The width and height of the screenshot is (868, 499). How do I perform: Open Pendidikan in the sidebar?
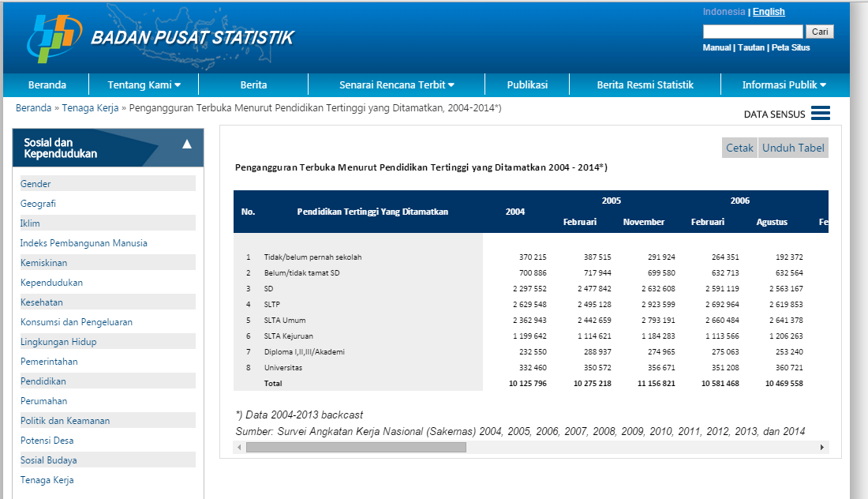(x=43, y=381)
